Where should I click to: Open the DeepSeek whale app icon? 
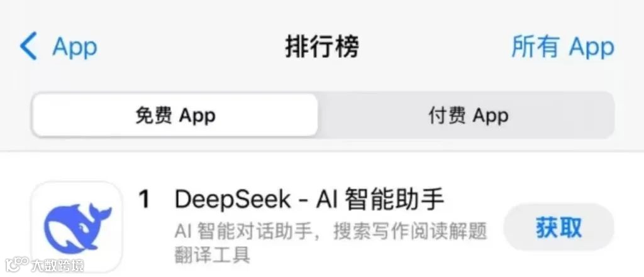click(x=77, y=227)
